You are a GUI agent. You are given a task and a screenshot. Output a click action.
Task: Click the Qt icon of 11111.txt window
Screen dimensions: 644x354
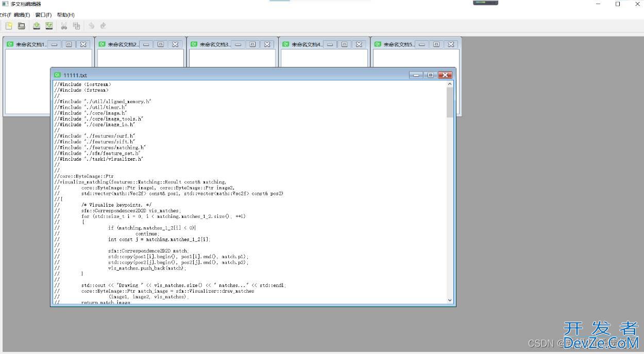[57, 75]
